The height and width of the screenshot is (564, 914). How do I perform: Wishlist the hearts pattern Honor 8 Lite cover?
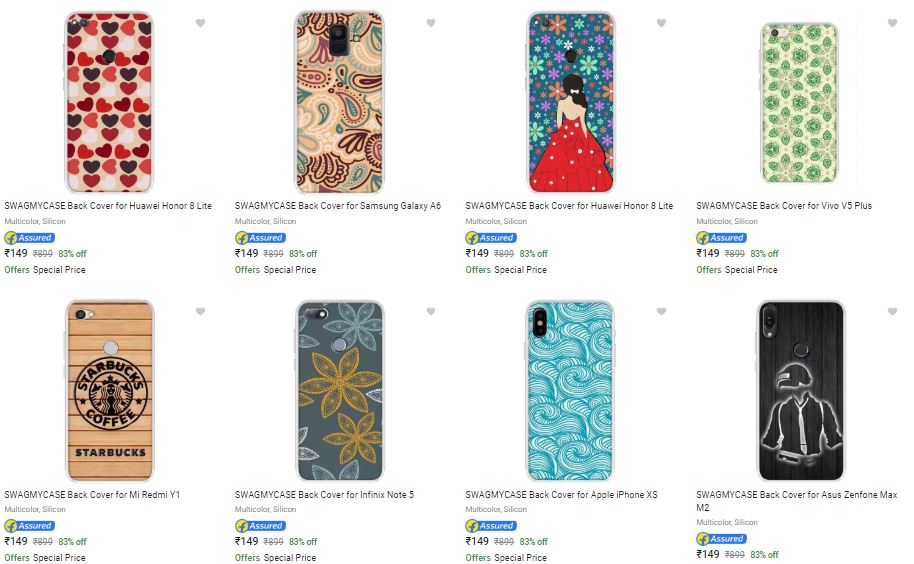click(200, 23)
